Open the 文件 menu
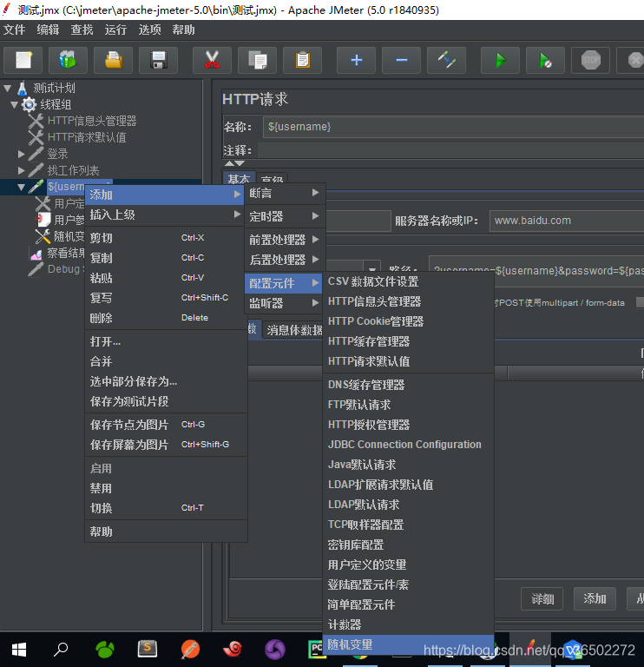Image resolution: width=644 pixels, height=667 pixels. tap(15, 30)
